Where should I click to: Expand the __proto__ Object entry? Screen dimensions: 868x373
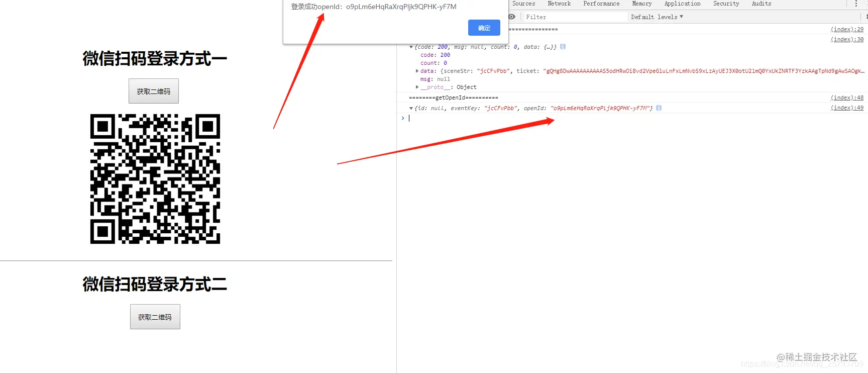tap(417, 87)
